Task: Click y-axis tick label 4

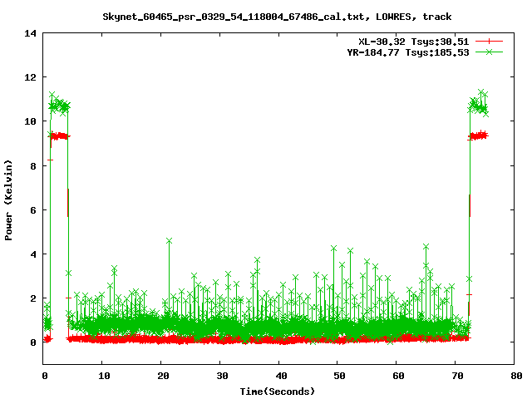Action: 33,254
